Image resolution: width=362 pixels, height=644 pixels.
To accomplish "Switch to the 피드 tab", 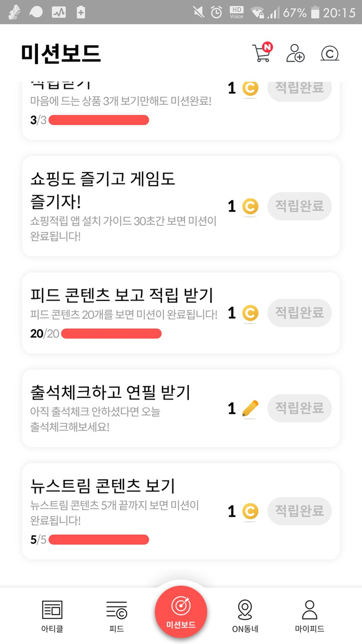I will click(117, 616).
